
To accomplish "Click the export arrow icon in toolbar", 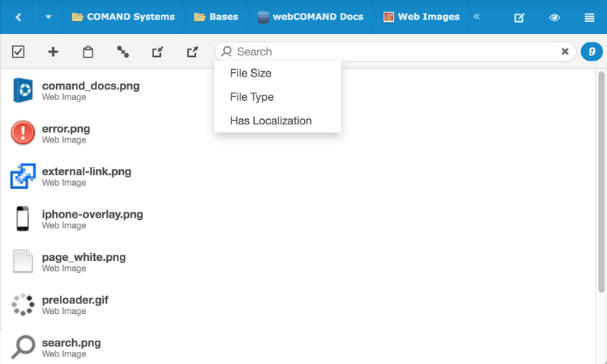I will pos(192,52).
